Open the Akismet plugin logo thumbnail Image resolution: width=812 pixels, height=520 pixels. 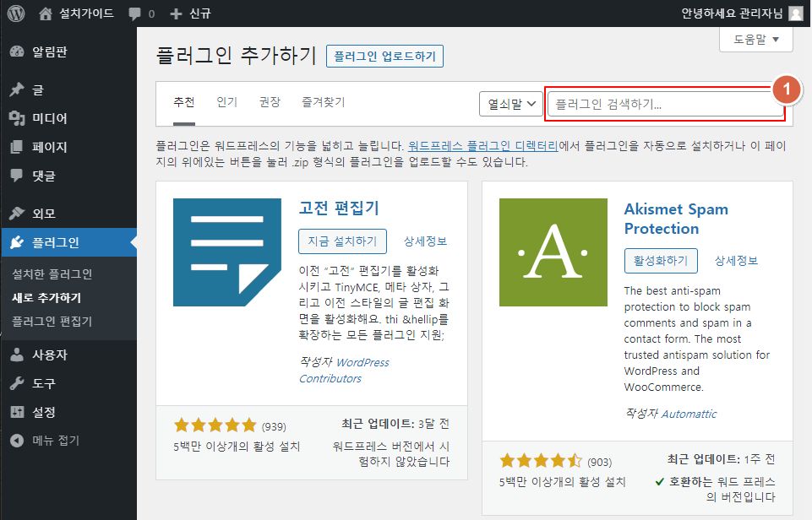553,252
